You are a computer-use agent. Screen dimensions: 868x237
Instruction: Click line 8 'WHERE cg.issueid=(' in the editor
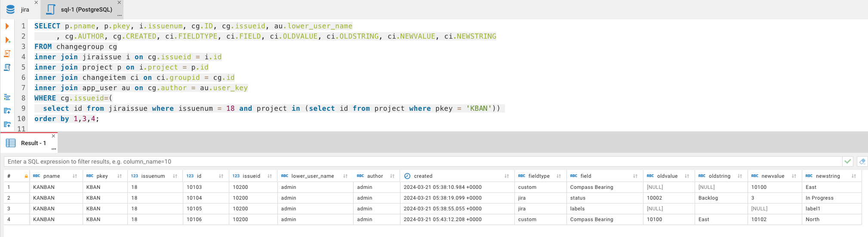point(73,98)
